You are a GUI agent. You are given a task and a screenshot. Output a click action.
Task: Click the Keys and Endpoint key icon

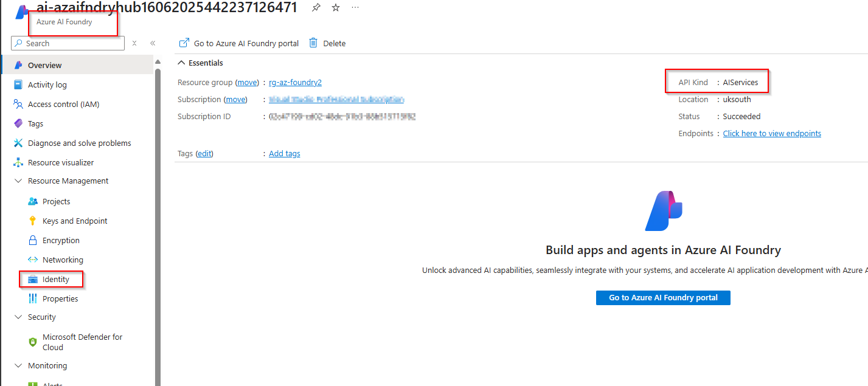(x=33, y=221)
